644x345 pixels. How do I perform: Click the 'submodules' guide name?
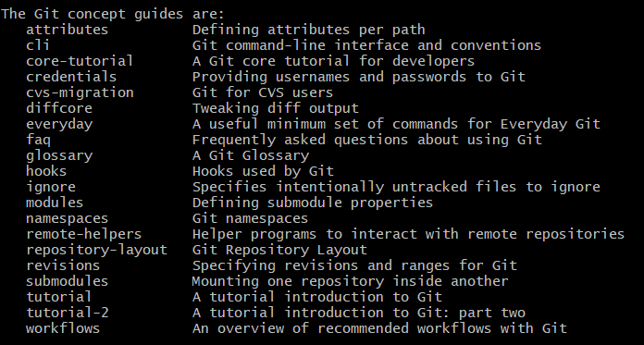68,281
